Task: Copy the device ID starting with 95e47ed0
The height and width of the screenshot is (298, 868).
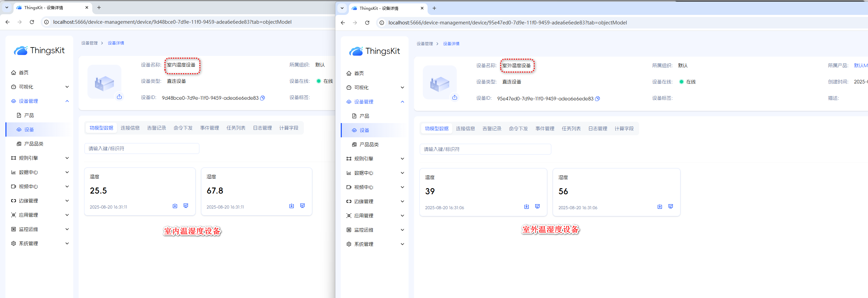Action: (597, 99)
